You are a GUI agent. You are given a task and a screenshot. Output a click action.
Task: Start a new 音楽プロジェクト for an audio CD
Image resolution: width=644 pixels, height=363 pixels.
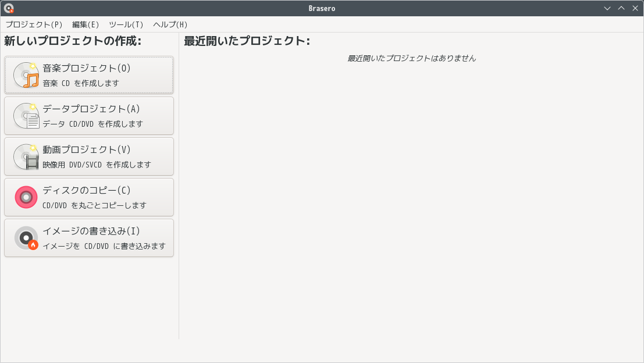(88, 74)
